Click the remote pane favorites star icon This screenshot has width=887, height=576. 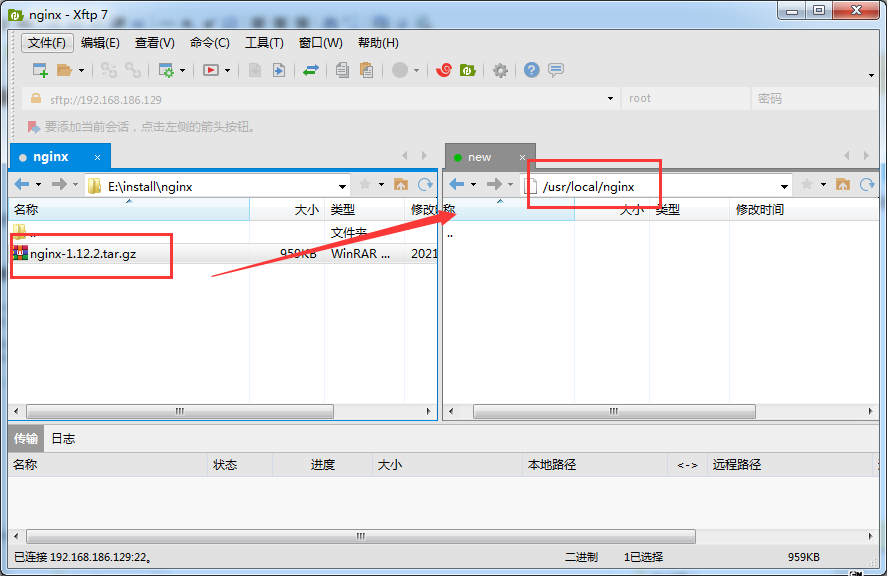[x=807, y=184]
